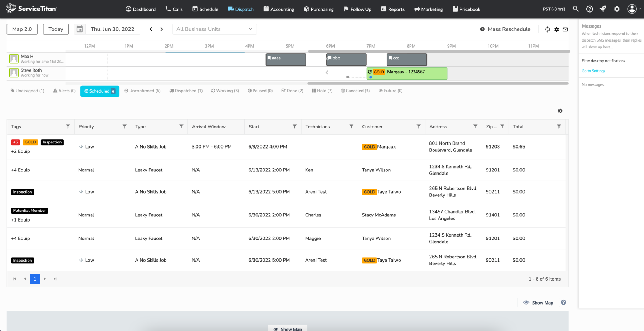Toggle the Future (0) status filter
Viewport: 644px width, 331px height.
(x=390, y=91)
